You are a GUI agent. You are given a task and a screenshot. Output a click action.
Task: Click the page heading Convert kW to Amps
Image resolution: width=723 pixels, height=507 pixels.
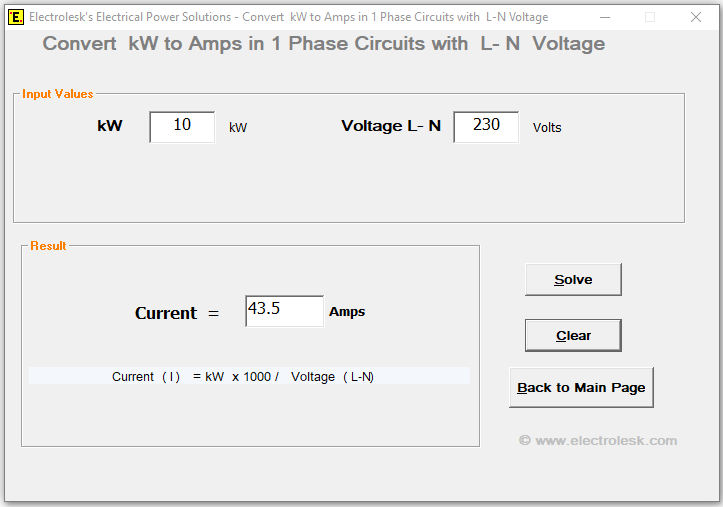pos(323,44)
